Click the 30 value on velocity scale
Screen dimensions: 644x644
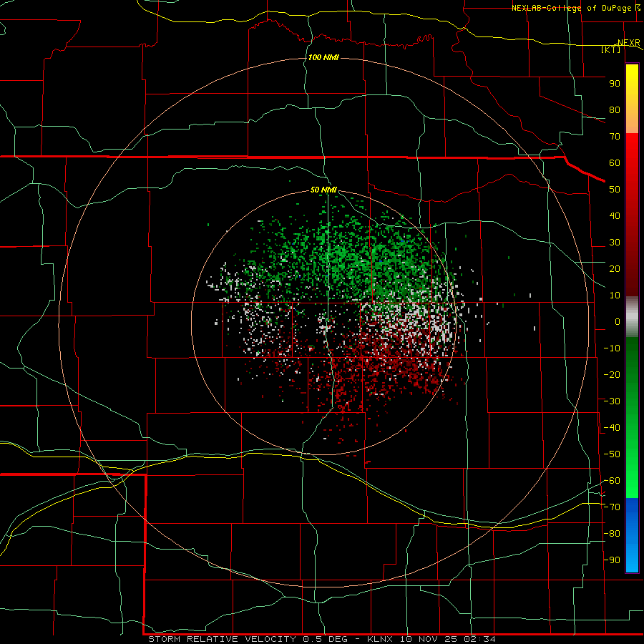[615, 243]
